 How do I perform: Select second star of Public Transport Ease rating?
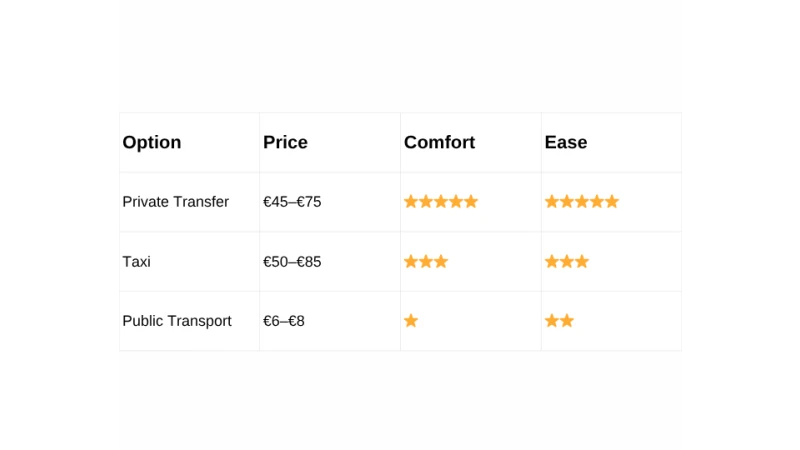coord(567,321)
